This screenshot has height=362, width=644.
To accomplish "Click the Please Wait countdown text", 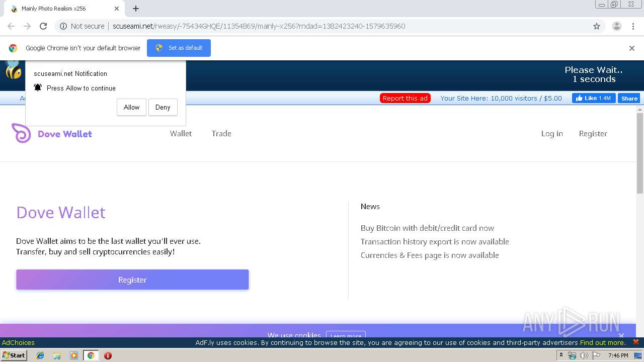I will pos(594,74).
